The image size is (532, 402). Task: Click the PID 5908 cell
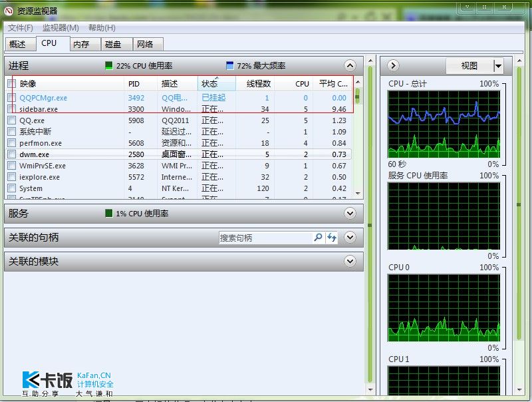[136, 120]
